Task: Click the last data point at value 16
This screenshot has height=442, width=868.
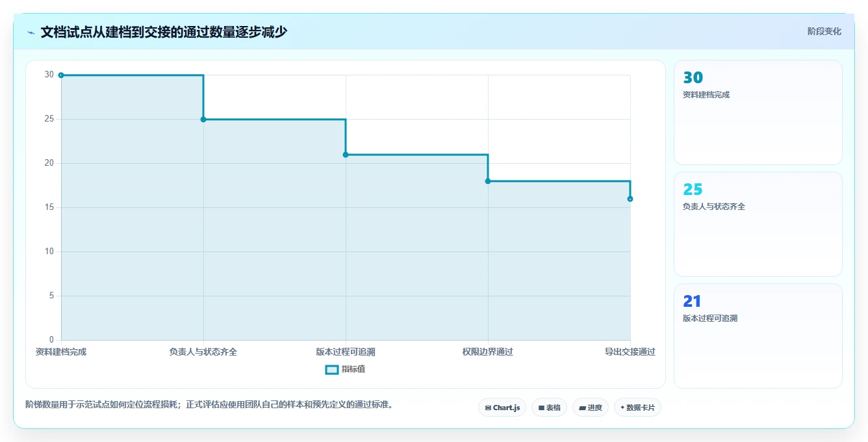Action: pyautogui.click(x=630, y=199)
